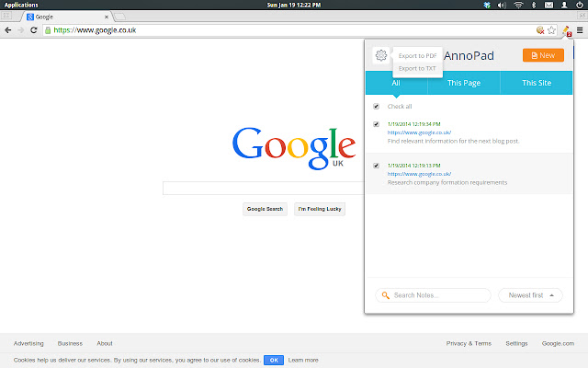
Task: Bookmark page with the star icon
Action: point(551,30)
